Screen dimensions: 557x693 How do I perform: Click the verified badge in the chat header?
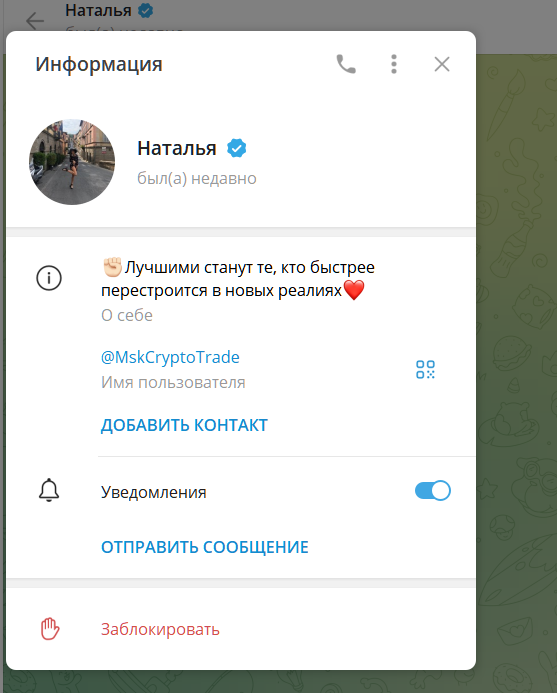(x=145, y=10)
